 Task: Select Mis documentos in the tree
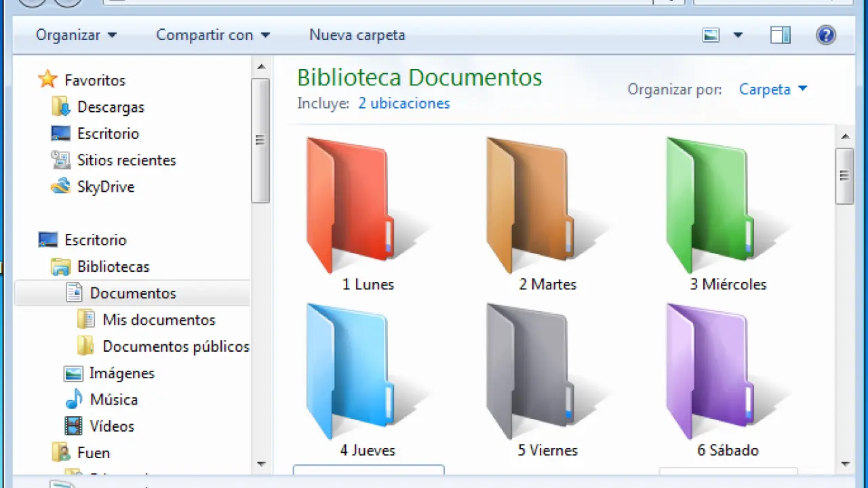coord(158,320)
